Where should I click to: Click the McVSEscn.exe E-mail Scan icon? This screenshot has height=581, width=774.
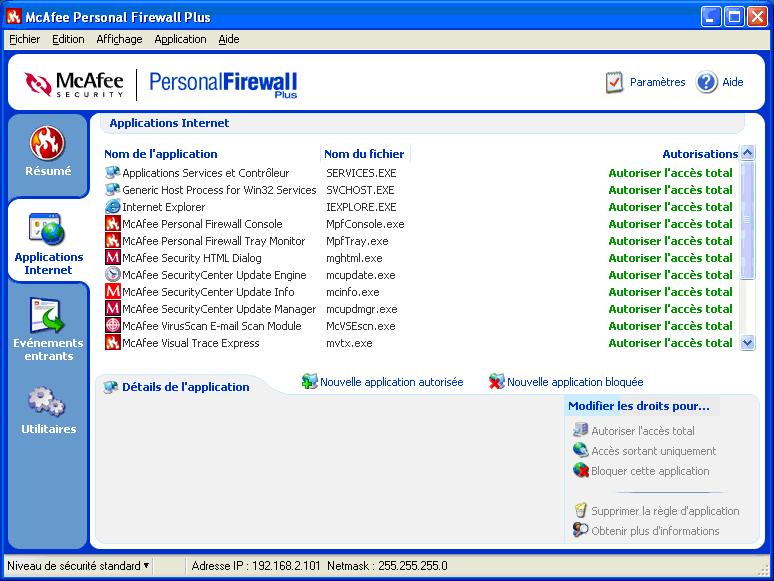point(113,326)
